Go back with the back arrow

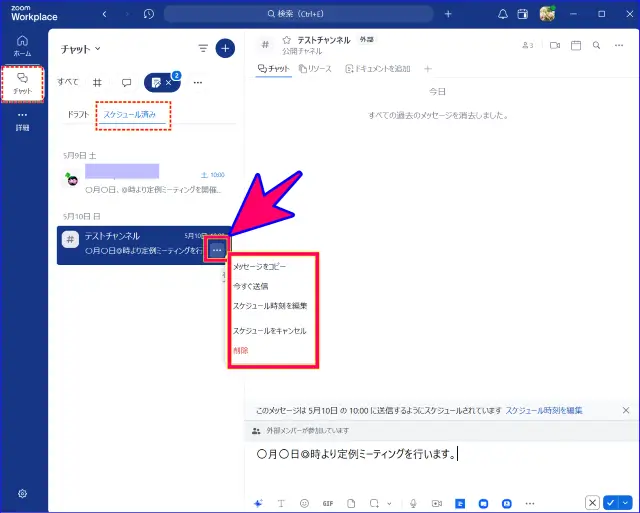[x=105, y=14]
